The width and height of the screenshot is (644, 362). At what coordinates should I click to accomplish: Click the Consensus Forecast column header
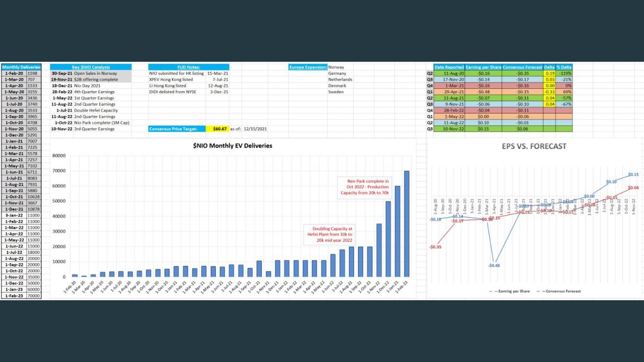pyautogui.click(x=522, y=67)
